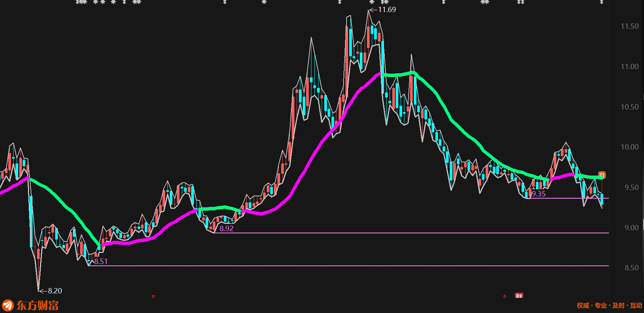This screenshot has height=313, width=644.
Task: Click the 10.00 price axis value
Action: click(x=629, y=147)
